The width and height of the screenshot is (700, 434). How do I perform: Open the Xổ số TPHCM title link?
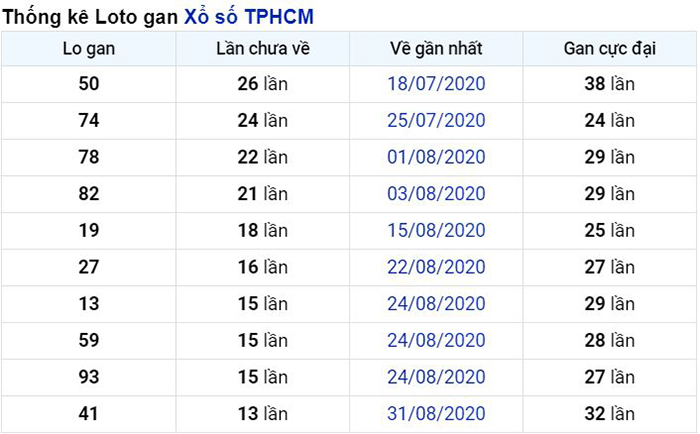(x=249, y=17)
